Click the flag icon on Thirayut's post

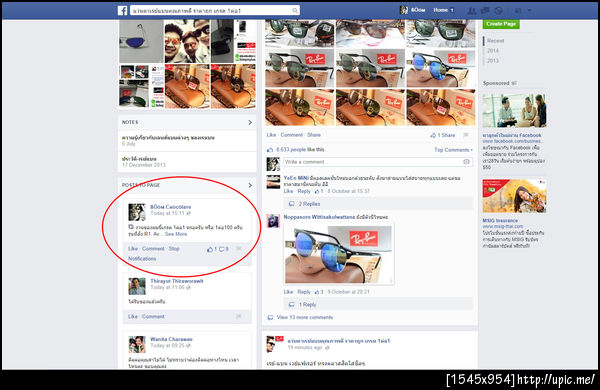pyautogui.click(x=239, y=317)
